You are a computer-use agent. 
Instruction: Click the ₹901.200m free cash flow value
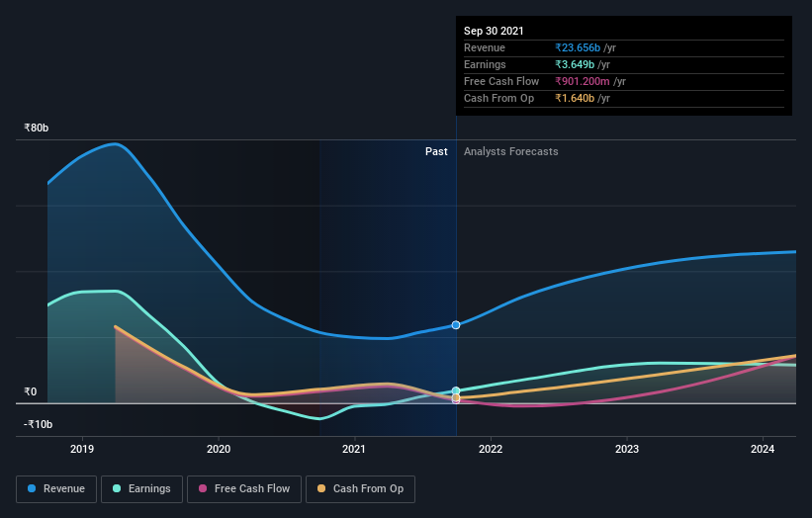pyautogui.click(x=583, y=81)
